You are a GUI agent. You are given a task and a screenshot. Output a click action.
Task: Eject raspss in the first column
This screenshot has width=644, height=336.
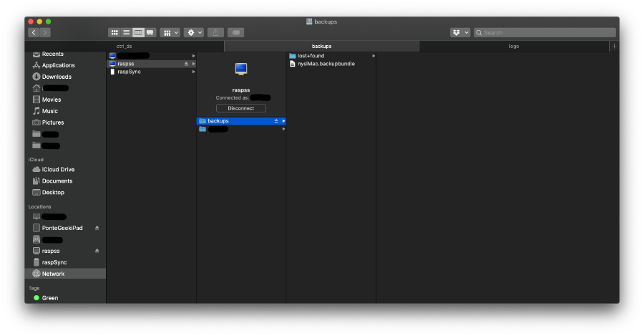186,64
